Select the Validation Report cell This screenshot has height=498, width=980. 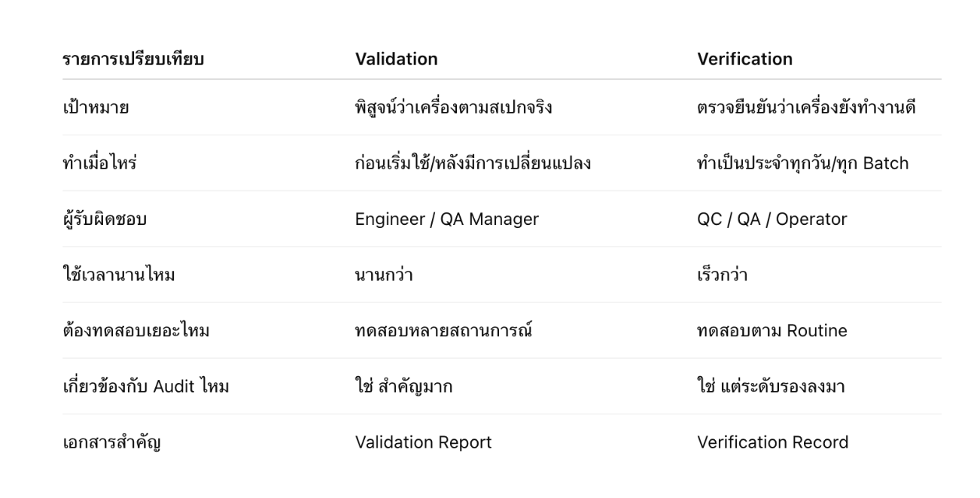[x=423, y=442]
